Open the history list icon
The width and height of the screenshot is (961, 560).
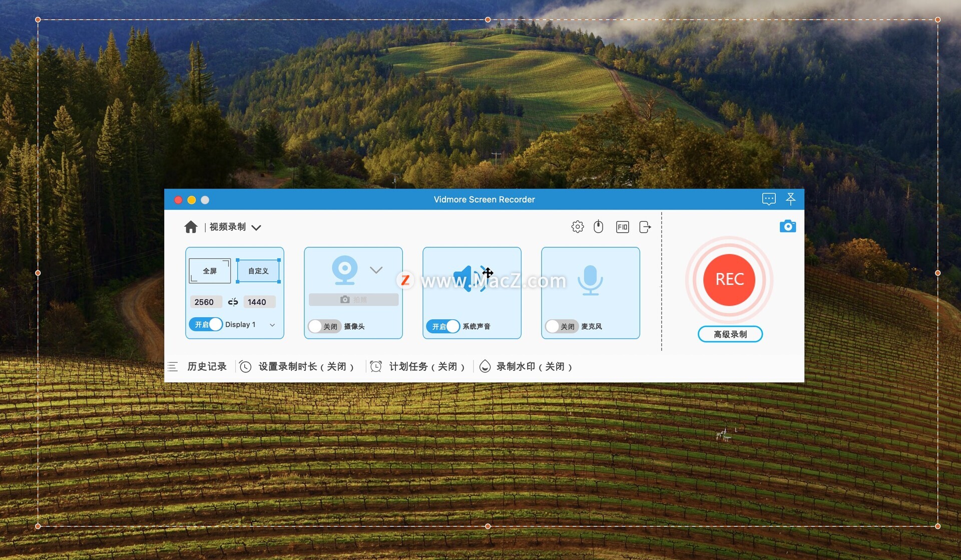pyautogui.click(x=173, y=367)
